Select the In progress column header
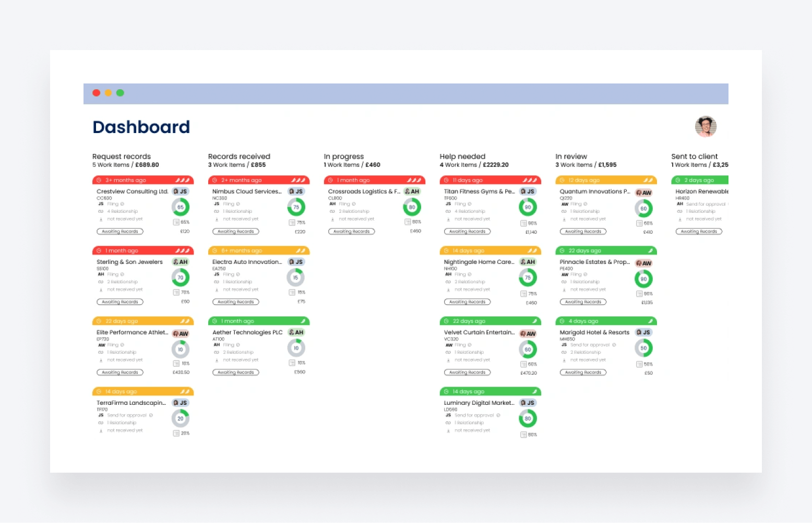This screenshot has height=529, width=812. click(x=344, y=157)
